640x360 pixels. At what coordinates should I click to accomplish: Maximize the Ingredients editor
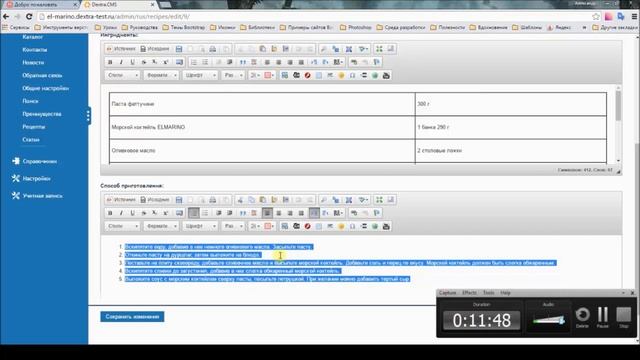click(x=379, y=49)
